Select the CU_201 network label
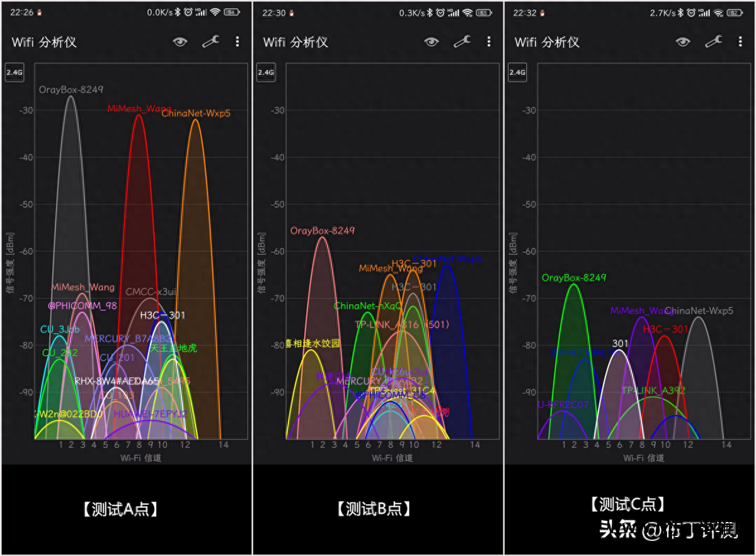 coord(117,358)
